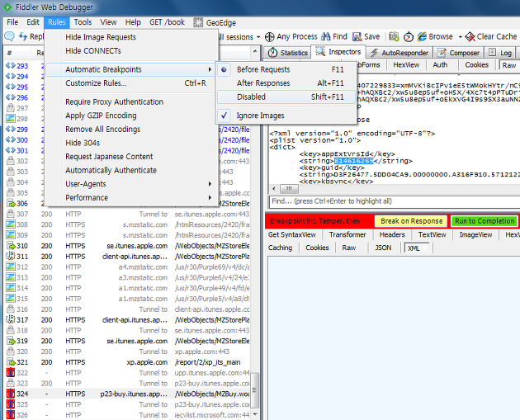Click the Save toolbar icon

click(357, 36)
